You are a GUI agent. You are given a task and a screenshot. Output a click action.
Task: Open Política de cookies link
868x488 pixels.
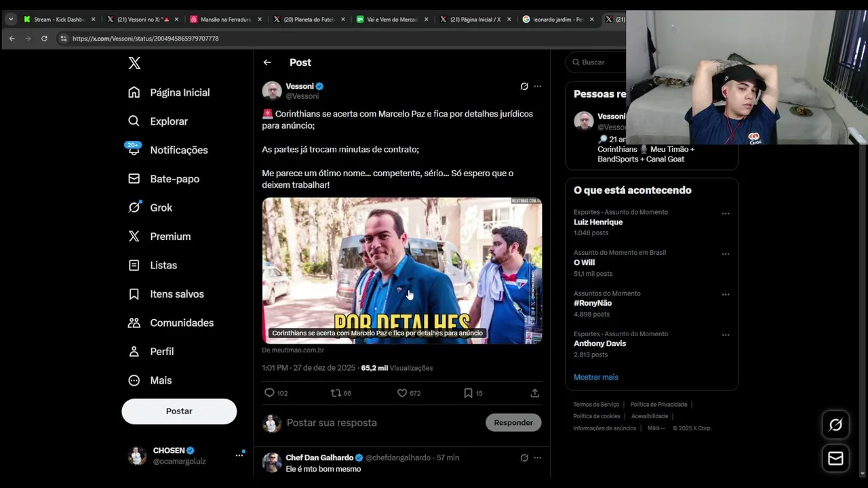point(597,416)
